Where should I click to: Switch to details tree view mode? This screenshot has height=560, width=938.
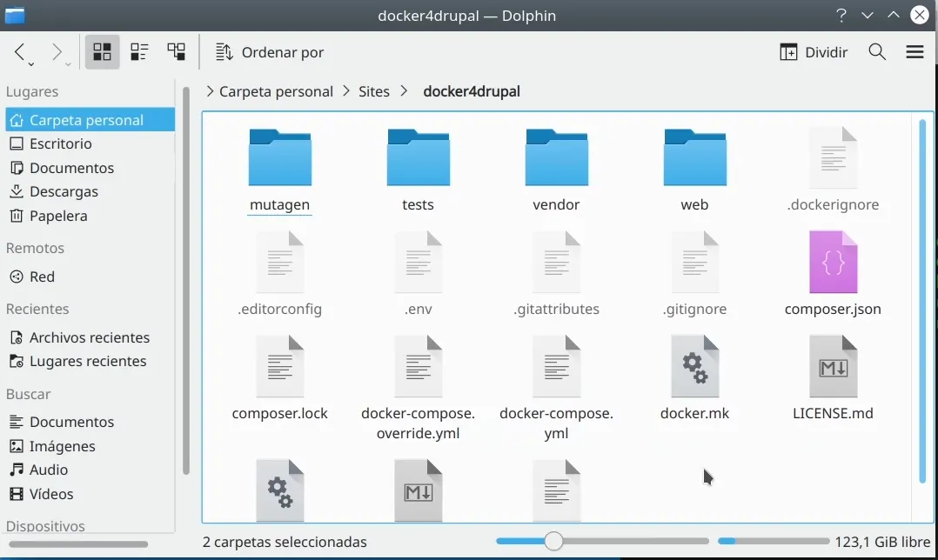click(176, 52)
